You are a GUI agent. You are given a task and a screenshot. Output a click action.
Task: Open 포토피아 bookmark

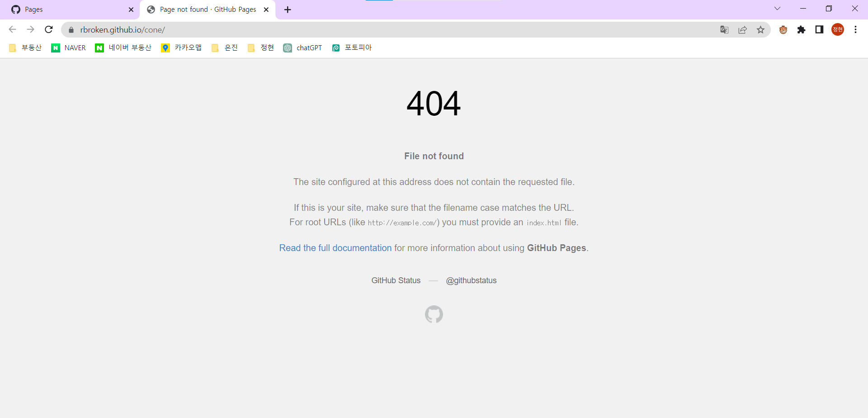pos(352,48)
